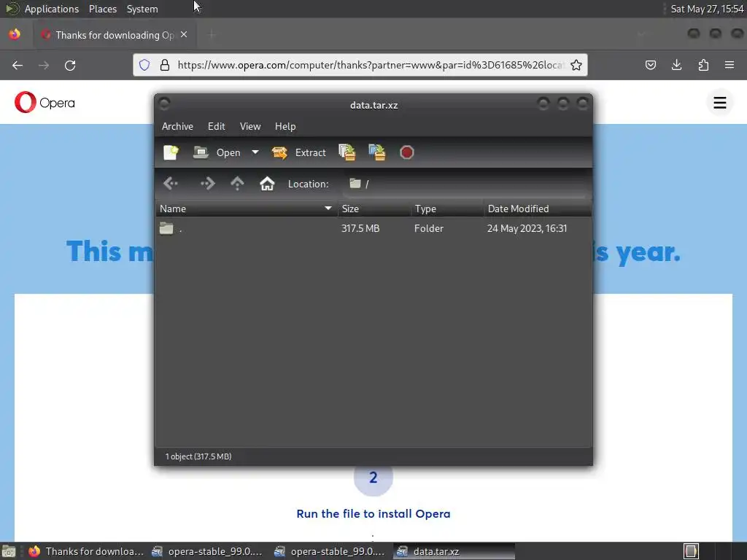Open the System menu in top panel
This screenshot has height=560, width=747.
(142, 9)
